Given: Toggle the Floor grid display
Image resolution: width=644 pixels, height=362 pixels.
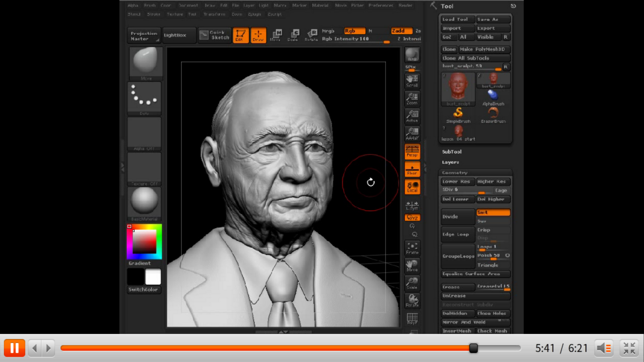Looking at the screenshot, I should (x=412, y=169).
